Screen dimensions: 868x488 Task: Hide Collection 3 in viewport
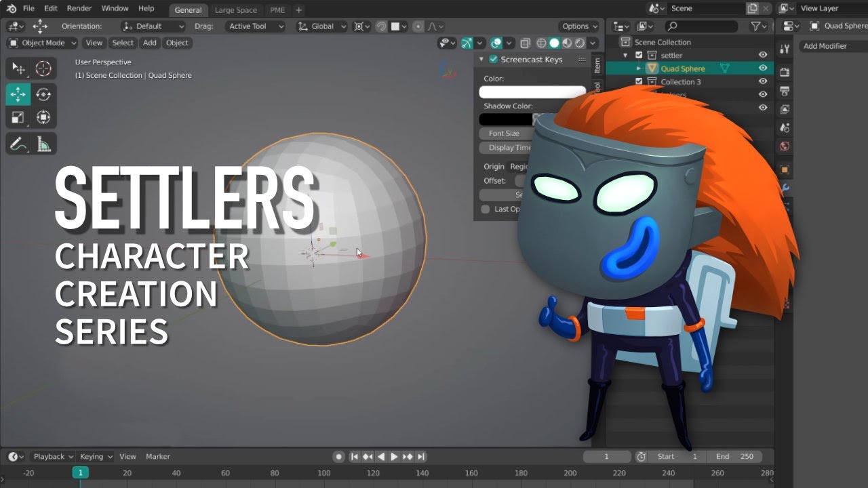[x=763, y=82]
